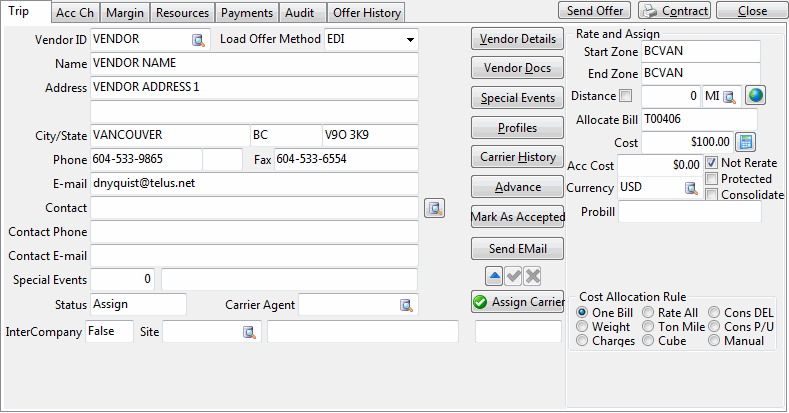Click the Send EMail button
The image size is (789, 413).
[517, 249]
